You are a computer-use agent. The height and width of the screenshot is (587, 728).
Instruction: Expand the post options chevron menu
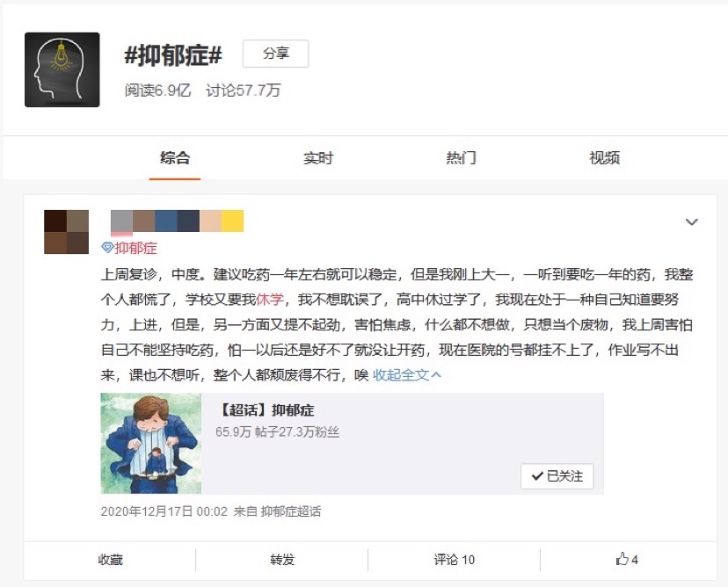coord(692,221)
